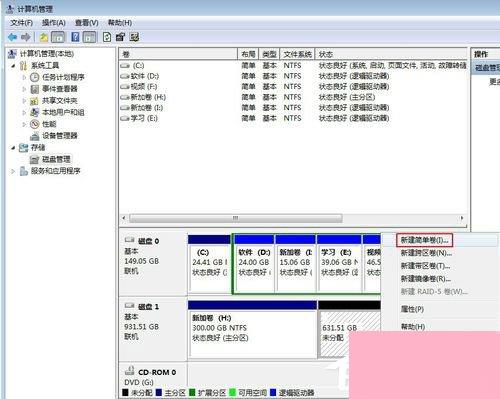
Task: Choose 新建镜像卷(R)... from context menu
Action: click(425, 279)
